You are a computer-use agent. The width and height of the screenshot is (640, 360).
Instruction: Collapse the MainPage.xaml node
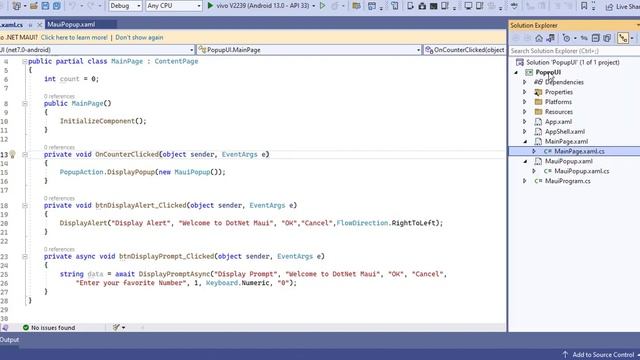click(x=525, y=142)
